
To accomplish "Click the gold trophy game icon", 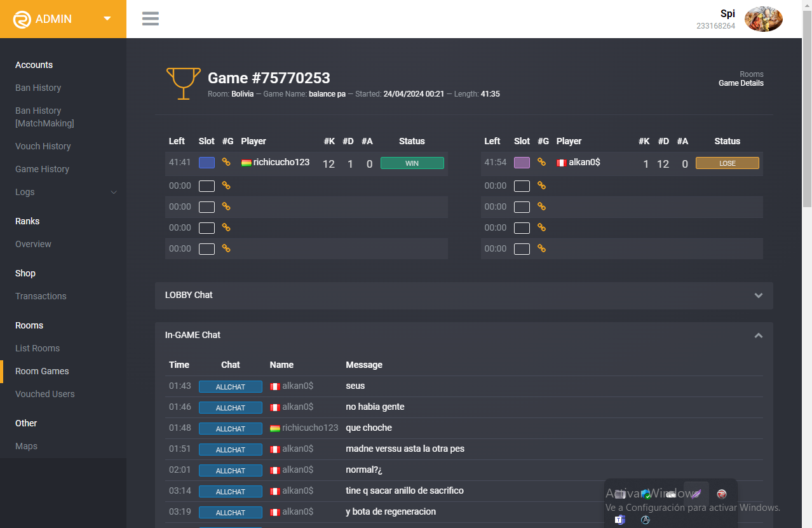I will pos(184,84).
